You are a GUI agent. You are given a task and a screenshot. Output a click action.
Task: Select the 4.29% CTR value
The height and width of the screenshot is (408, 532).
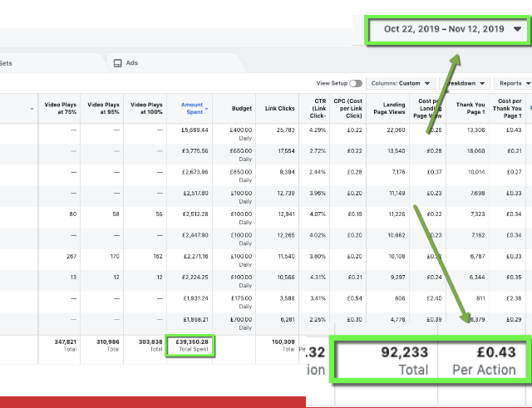pos(318,130)
